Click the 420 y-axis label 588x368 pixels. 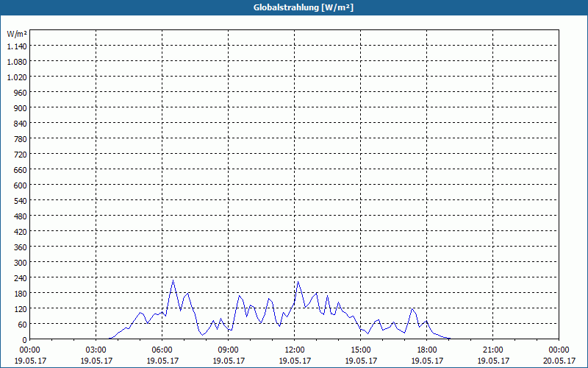point(21,232)
